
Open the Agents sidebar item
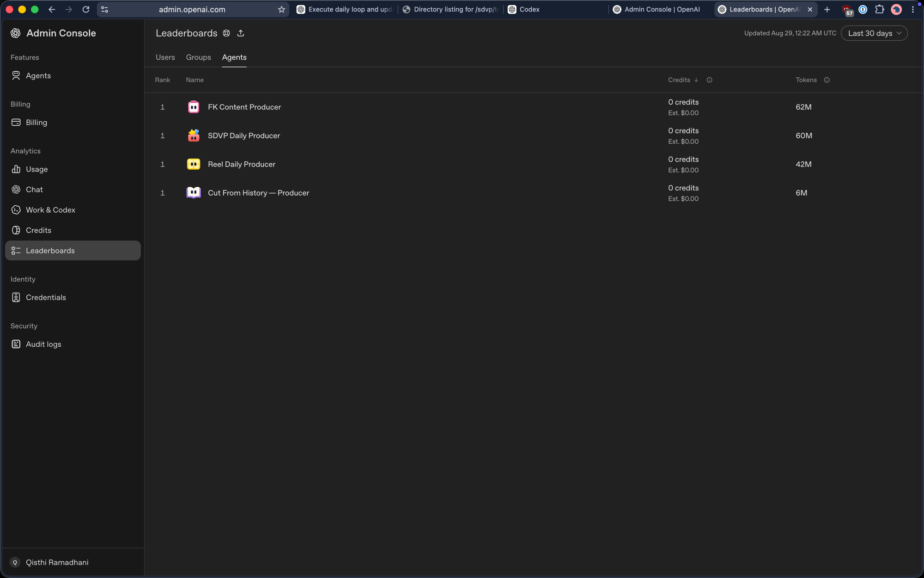point(73,75)
